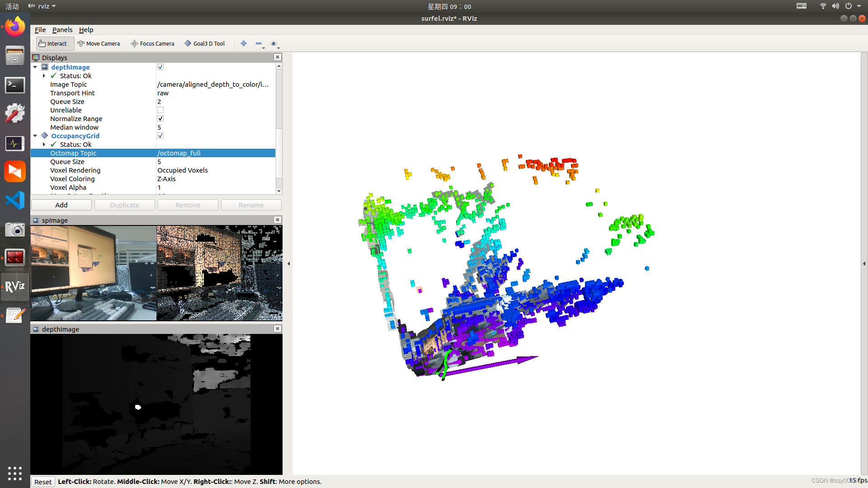
Task: Close the depthImage panel
Action: pos(278,329)
